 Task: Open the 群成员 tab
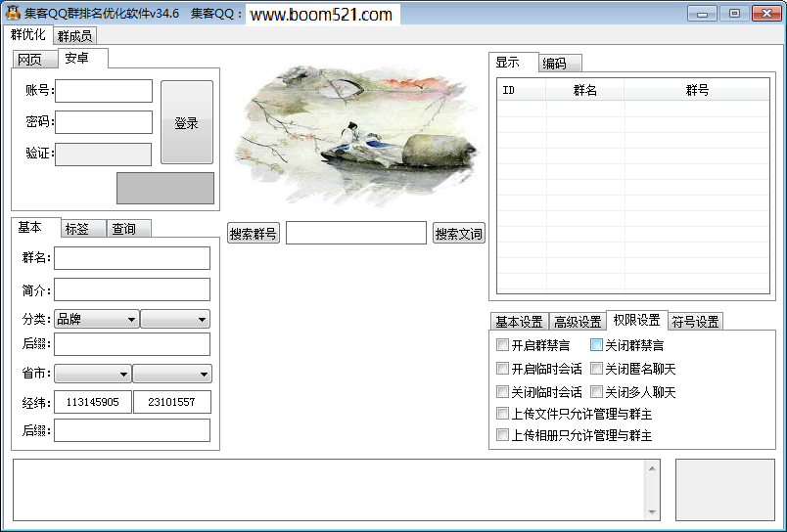click(x=74, y=36)
